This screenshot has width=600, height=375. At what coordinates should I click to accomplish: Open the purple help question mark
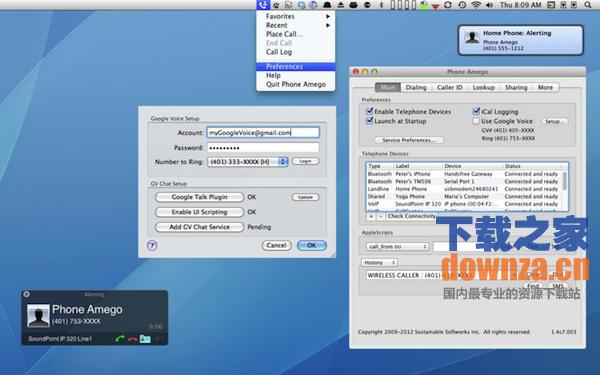(x=152, y=245)
